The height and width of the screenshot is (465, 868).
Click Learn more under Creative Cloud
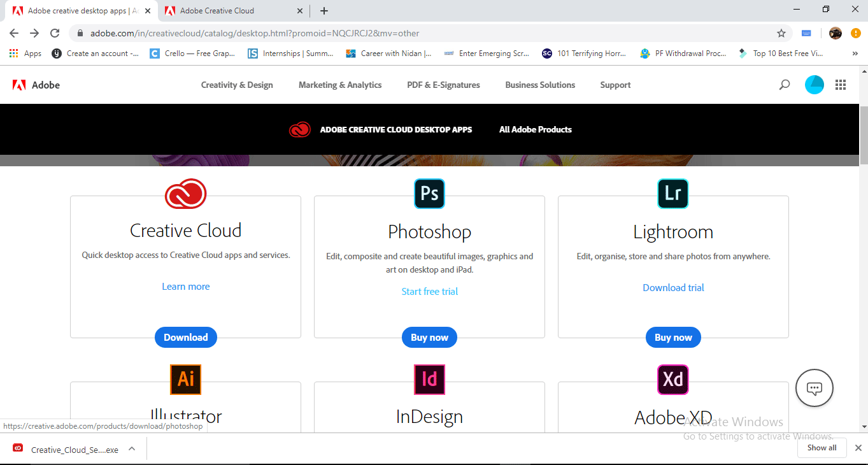(185, 286)
